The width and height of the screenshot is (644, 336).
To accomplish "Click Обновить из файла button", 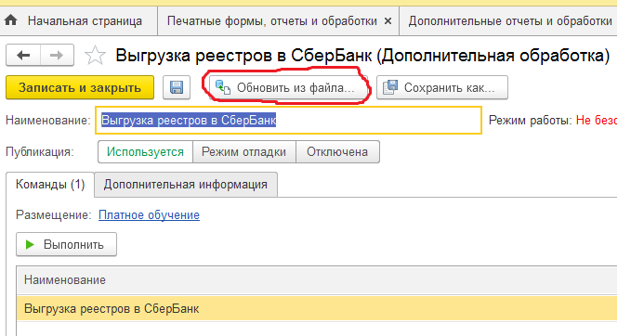I will click(x=287, y=87).
